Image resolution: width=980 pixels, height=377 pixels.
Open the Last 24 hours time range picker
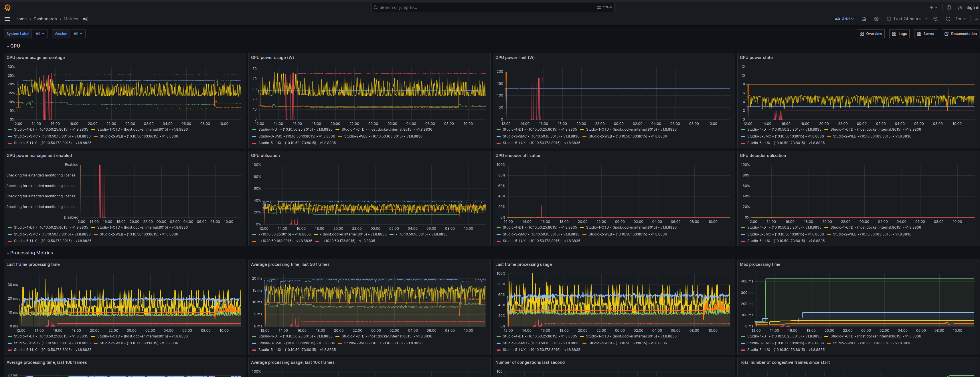[x=907, y=19]
